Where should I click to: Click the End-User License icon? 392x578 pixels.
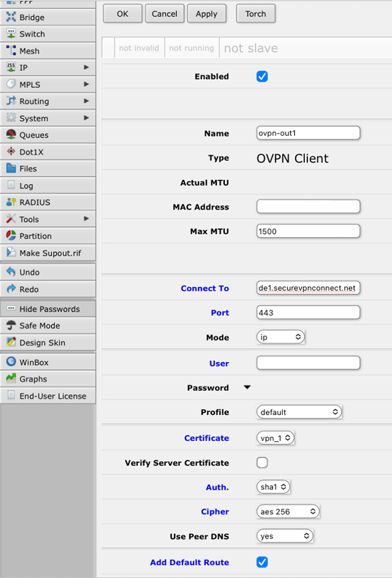[x=11, y=396]
